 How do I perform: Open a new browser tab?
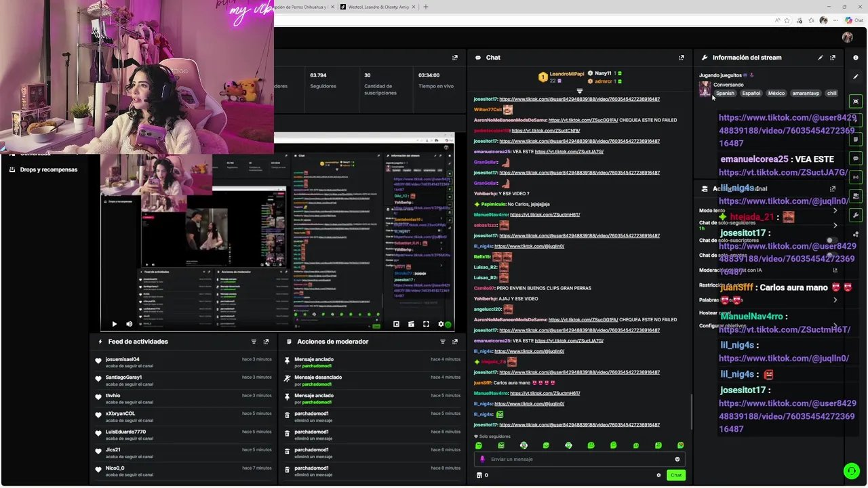(x=426, y=7)
